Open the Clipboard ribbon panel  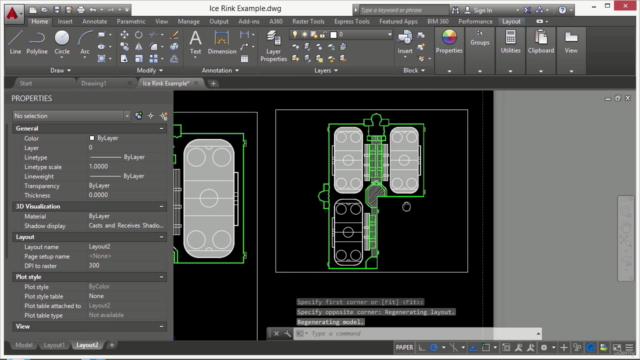coord(541,42)
